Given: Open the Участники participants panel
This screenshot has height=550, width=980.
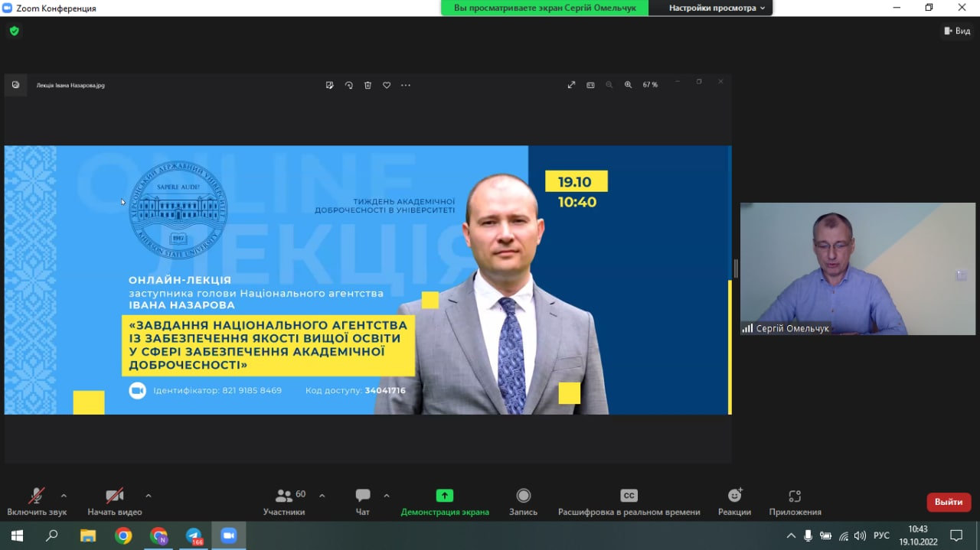Looking at the screenshot, I should 284,502.
